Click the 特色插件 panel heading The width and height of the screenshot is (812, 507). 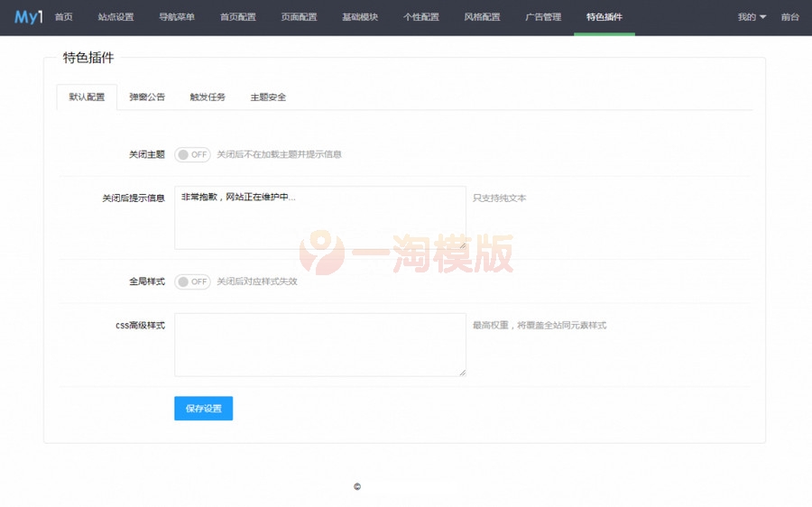[x=88, y=58]
